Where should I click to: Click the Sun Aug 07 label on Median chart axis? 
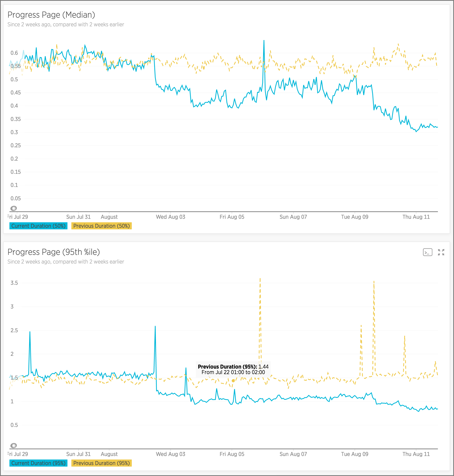(293, 217)
